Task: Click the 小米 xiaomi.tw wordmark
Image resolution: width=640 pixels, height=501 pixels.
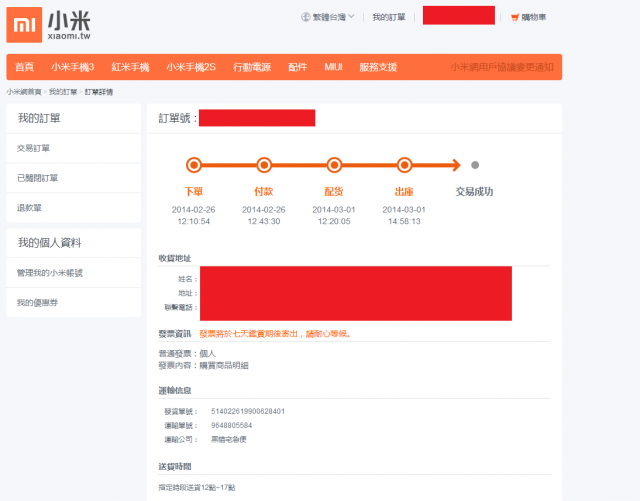Action: [69, 25]
